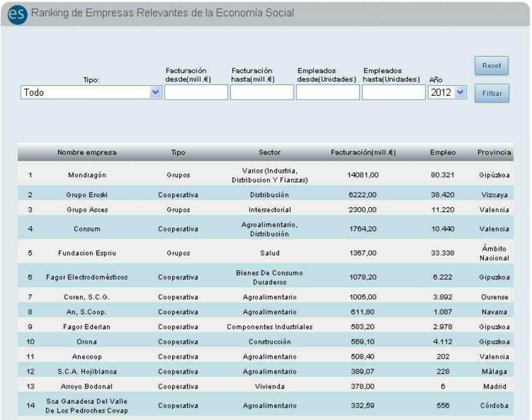Click the 6222,00 facturación value
This screenshot has width=532, height=420.
tap(362, 195)
